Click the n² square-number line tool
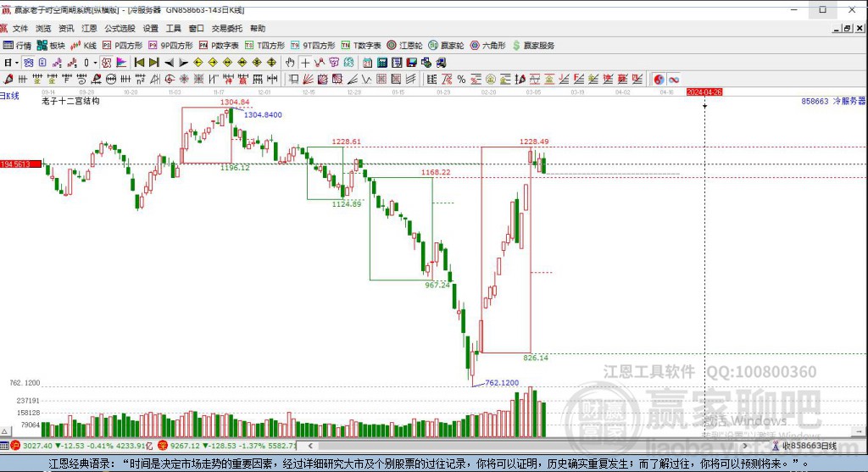The image size is (868, 472). coord(141,79)
